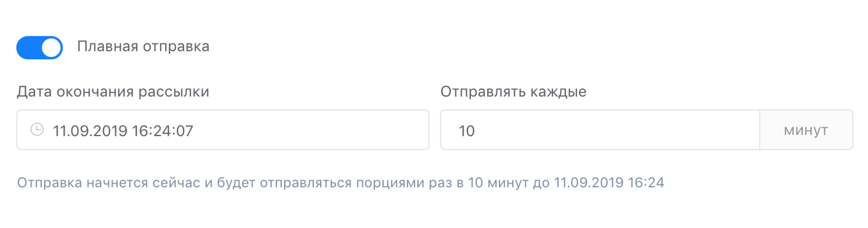Click the 11.09.2019 16:24:07 value text
The image size is (868, 228).
coord(123,131)
